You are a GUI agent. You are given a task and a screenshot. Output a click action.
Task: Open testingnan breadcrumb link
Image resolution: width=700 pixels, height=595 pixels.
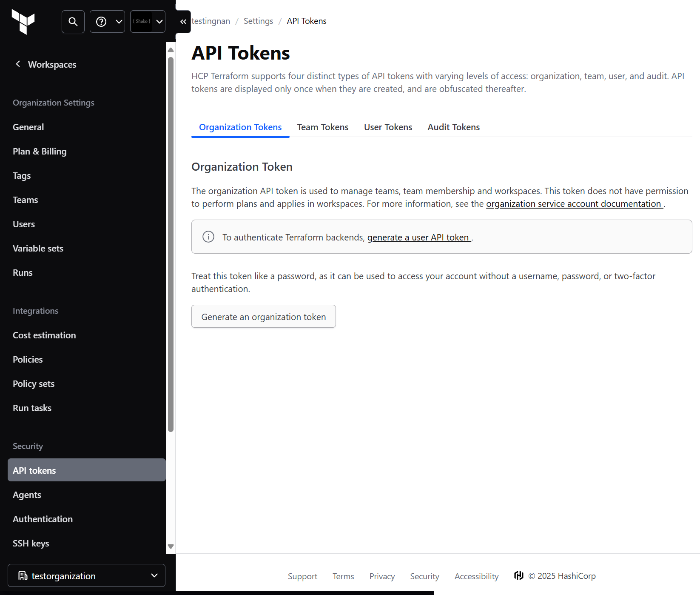[211, 21]
